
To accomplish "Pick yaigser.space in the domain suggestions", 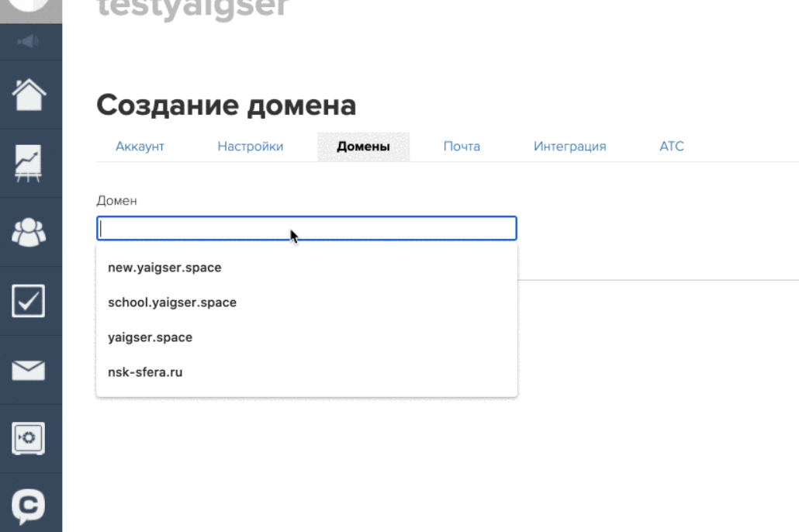I will tap(150, 337).
